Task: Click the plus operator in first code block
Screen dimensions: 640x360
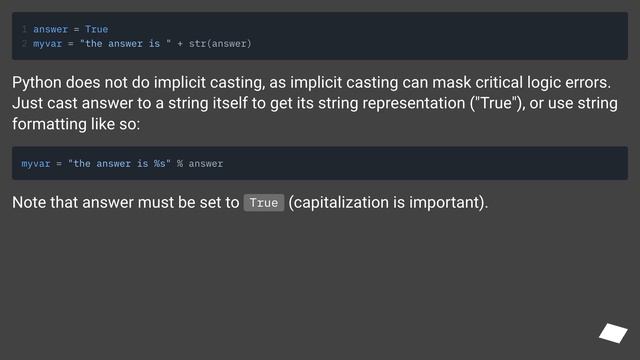Action: coord(180,43)
